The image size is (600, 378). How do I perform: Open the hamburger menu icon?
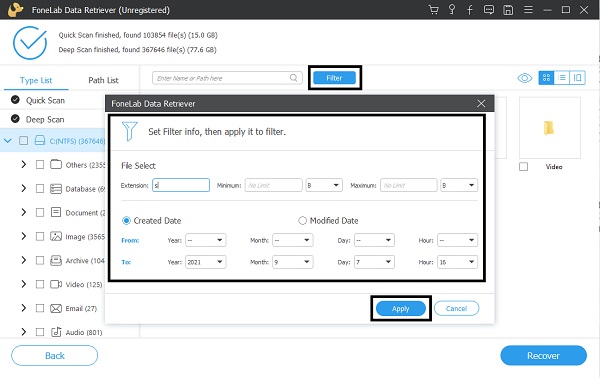528,10
